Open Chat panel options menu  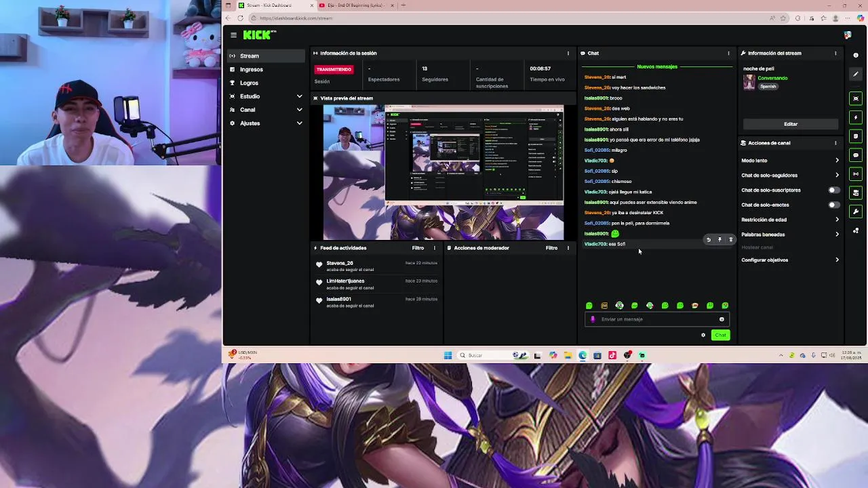coord(729,53)
